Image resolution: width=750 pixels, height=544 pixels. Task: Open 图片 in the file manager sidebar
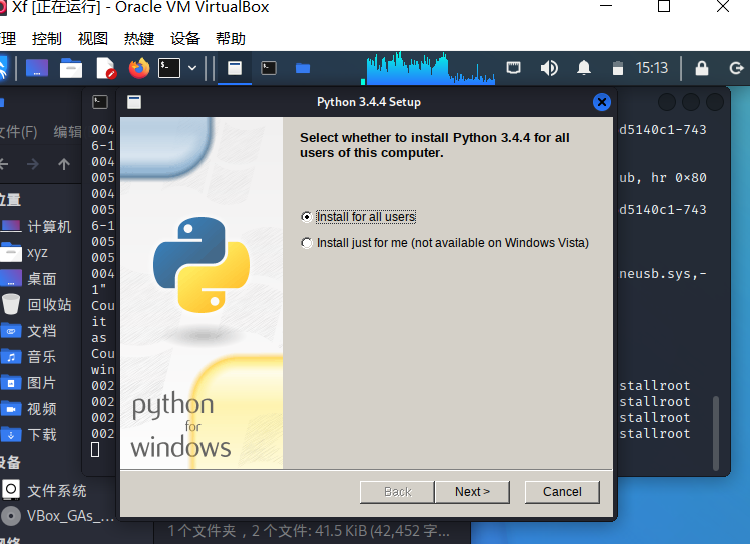40,383
